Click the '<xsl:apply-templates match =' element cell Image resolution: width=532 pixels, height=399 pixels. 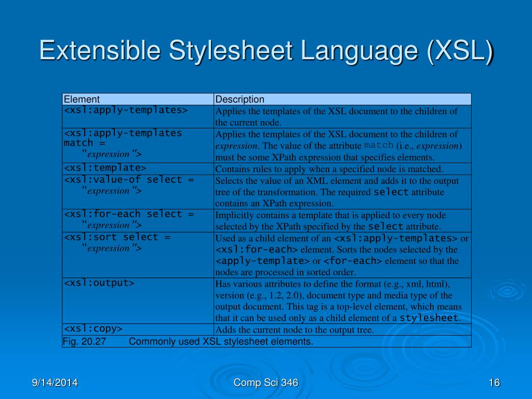tap(138, 145)
